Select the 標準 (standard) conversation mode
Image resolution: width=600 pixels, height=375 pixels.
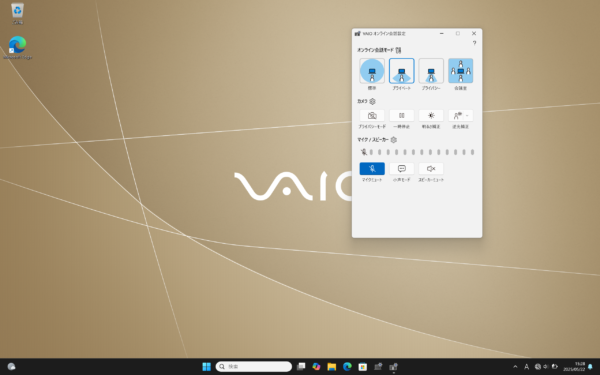tap(372, 71)
